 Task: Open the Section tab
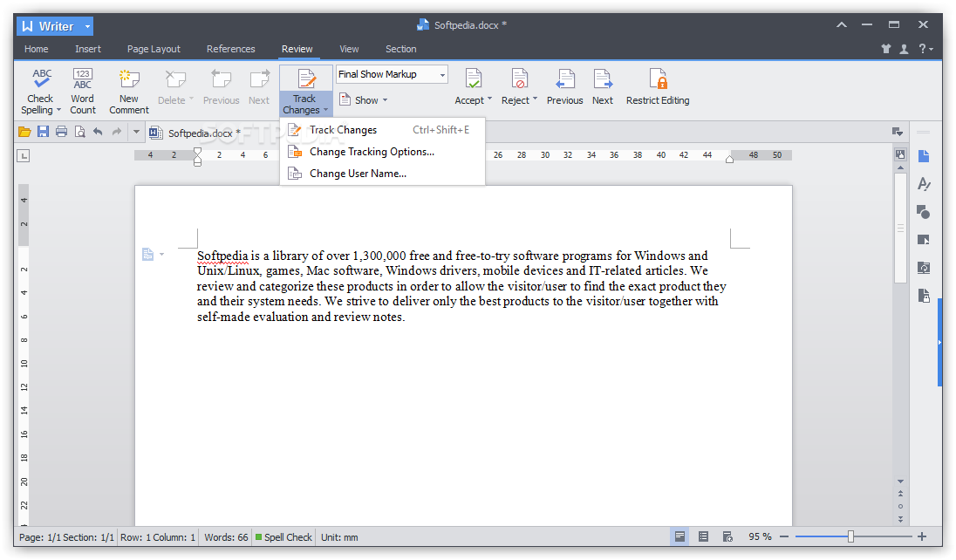click(400, 49)
